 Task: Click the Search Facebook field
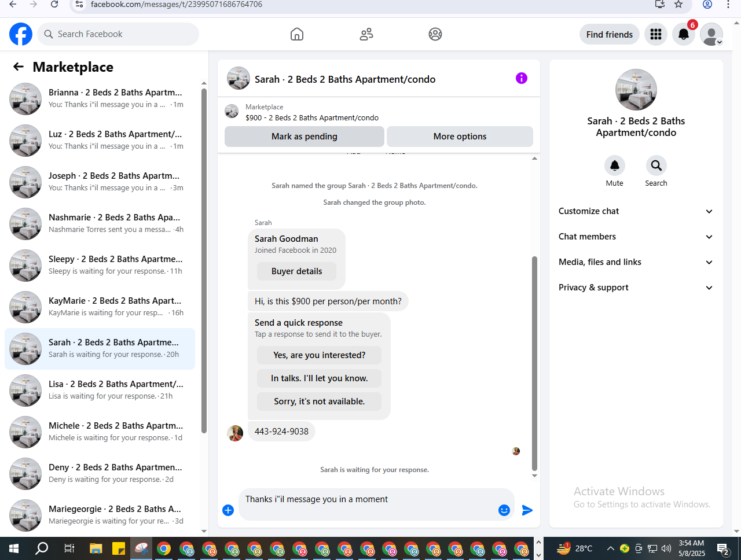tap(118, 34)
